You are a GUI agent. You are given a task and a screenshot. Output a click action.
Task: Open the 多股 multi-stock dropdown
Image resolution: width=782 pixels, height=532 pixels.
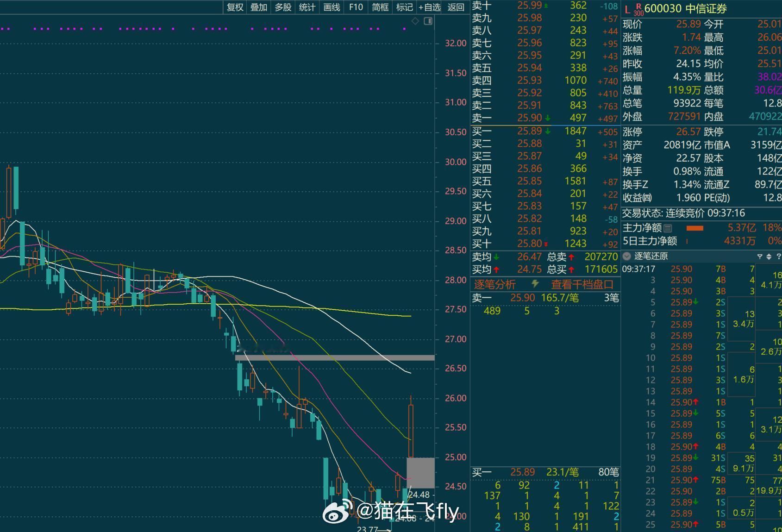click(282, 7)
